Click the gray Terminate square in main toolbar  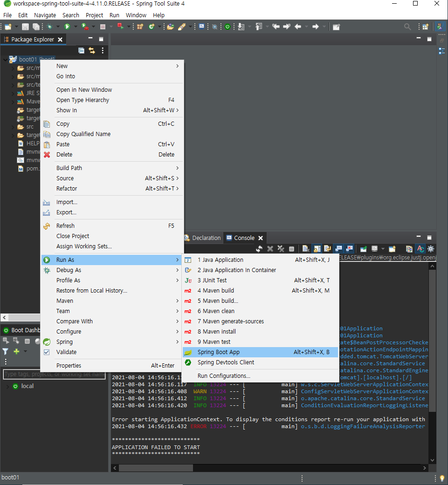[x=103, y=27]
